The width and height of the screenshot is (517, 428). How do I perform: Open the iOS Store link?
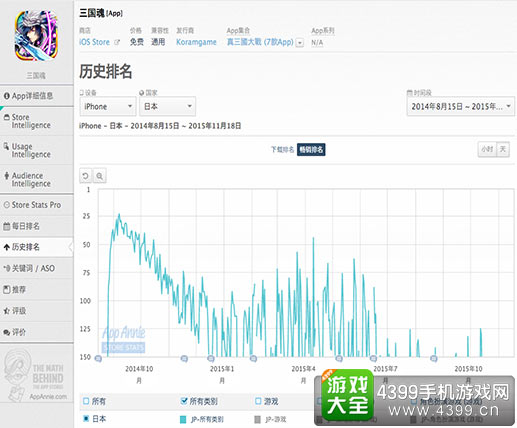[x=94, y=42]
